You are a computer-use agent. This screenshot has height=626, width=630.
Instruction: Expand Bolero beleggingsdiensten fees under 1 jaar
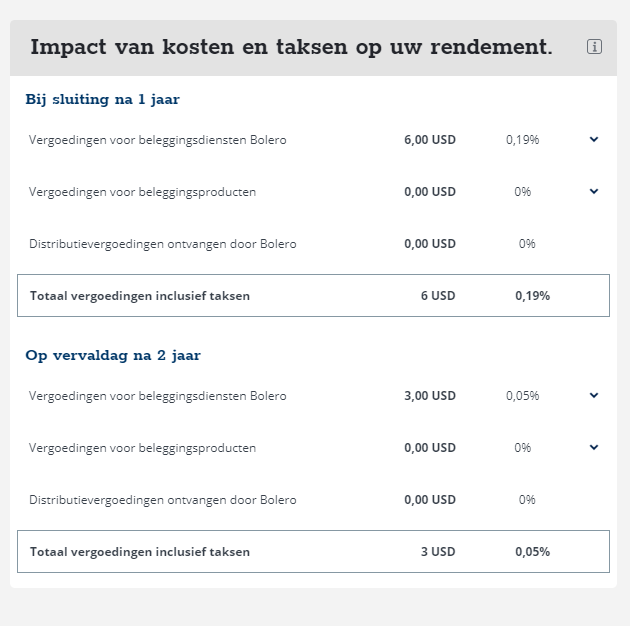(x=594, y=139)
